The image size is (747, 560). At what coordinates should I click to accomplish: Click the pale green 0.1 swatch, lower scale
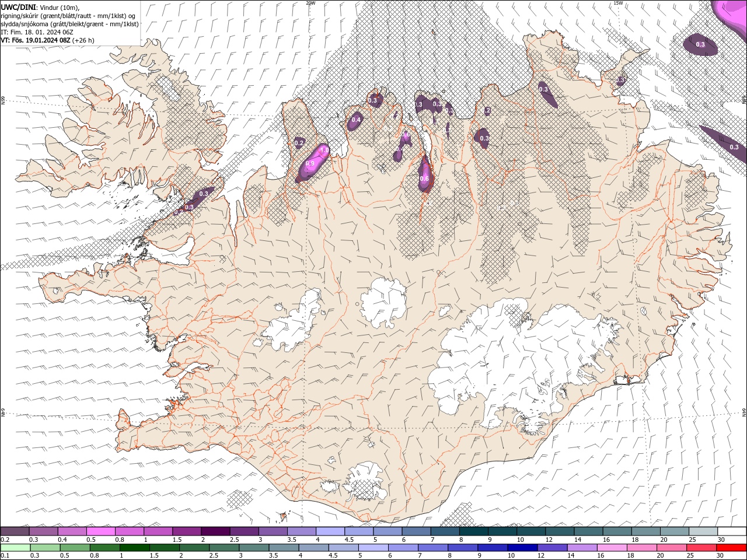coord(15,548)
